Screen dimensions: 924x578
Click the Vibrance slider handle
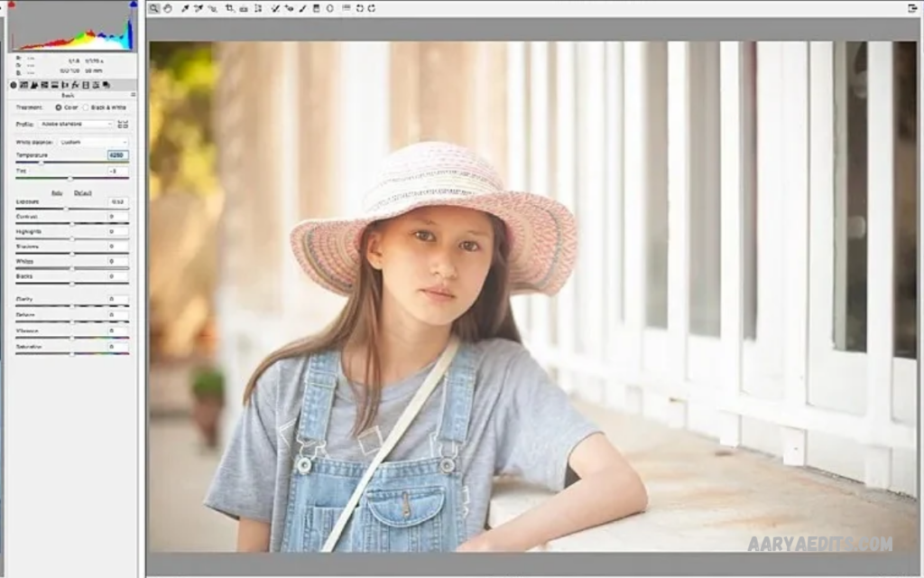pos(72,338)
